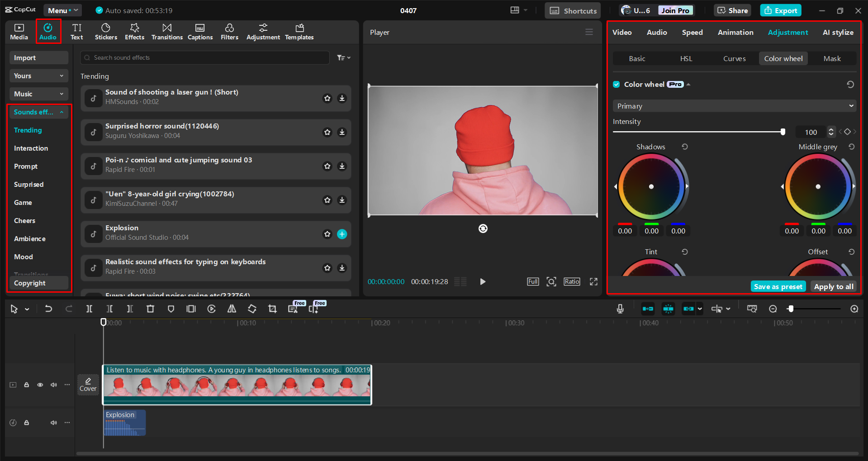Click the record voiceover microphone icon
The height and width of the screenshot is (461, 868).
[619, 309]
